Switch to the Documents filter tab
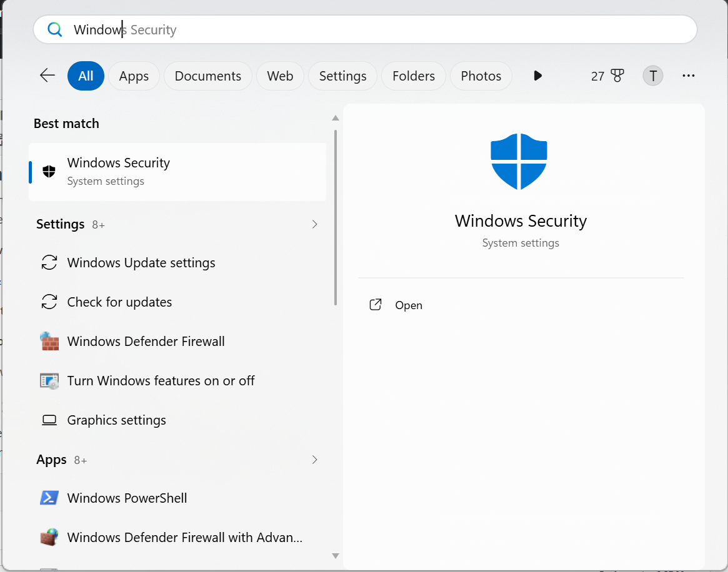 (207, 76)
